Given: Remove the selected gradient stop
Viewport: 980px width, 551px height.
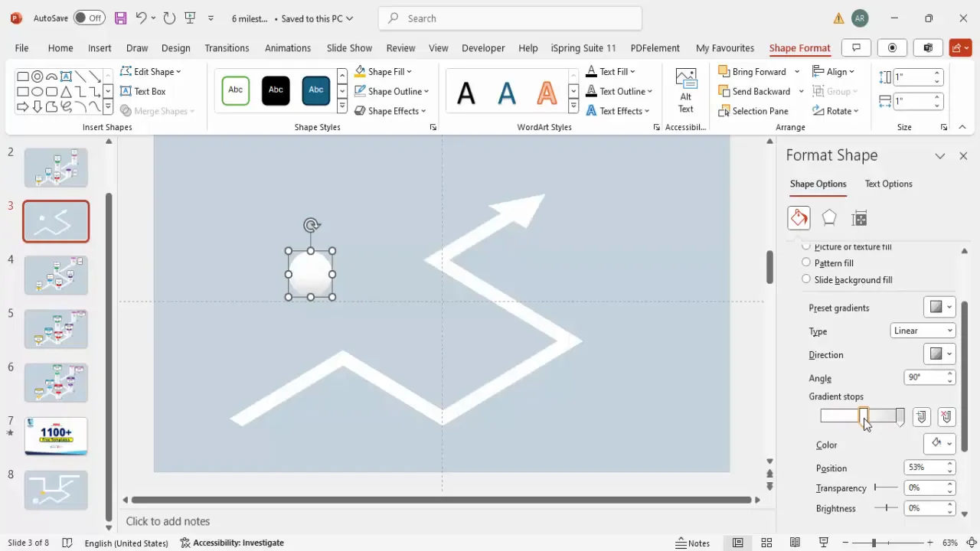Looking at the screenshot, I should [x=946, y=416].
